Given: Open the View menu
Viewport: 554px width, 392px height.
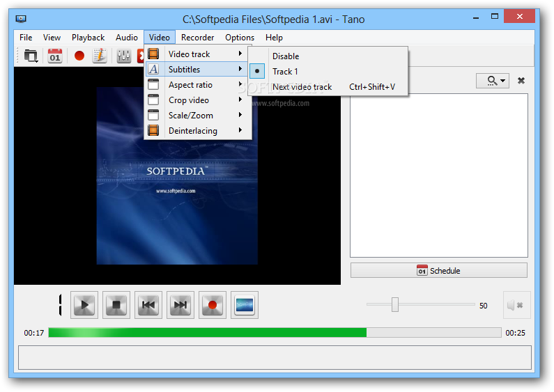Looking at the screenshot, I should 52,38.
